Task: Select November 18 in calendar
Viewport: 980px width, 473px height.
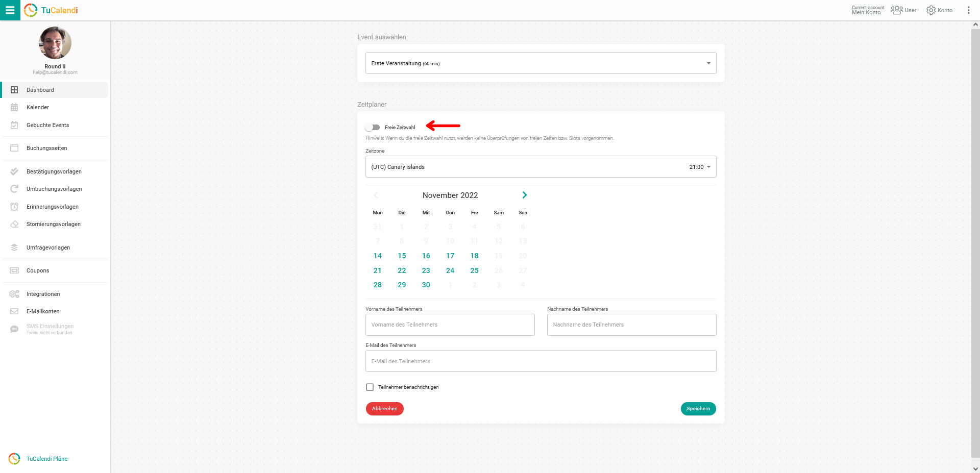Action: coord(475,256)
